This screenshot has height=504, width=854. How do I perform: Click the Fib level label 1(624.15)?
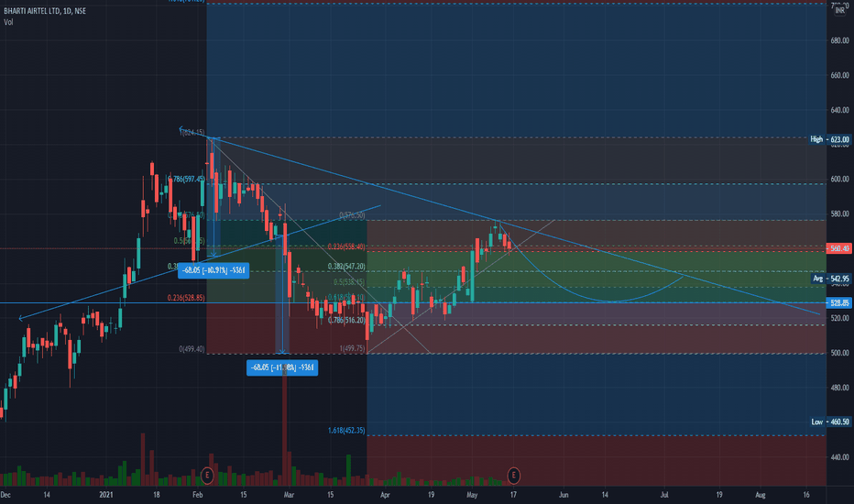coord(192,132)
